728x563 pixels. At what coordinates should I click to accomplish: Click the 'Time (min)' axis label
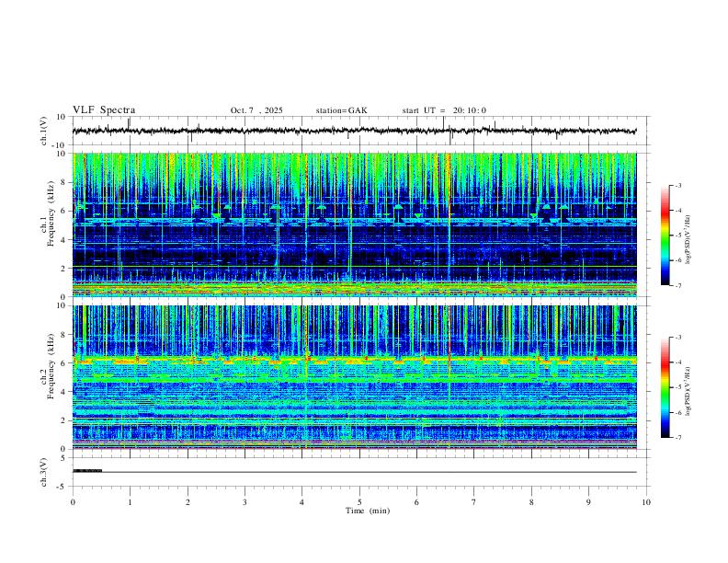pos(368,511)
